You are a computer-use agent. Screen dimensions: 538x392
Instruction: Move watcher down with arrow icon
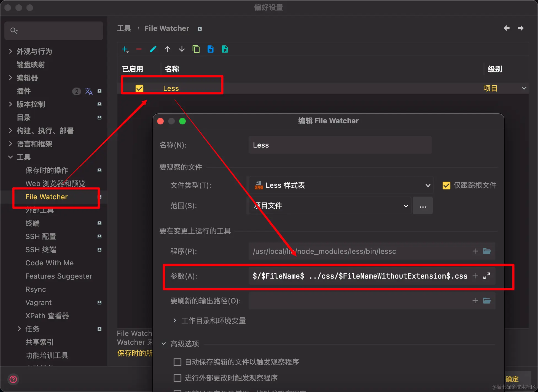pyautogui.click(x=182, y=49)
